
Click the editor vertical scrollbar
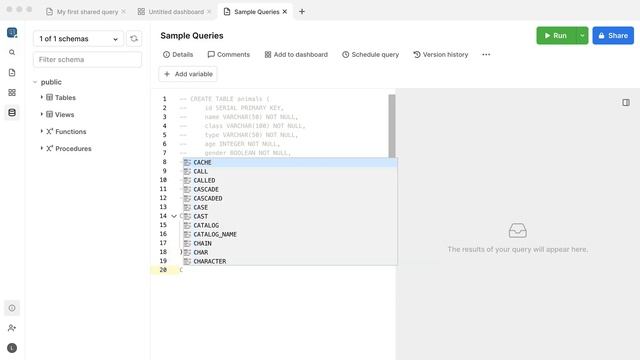point(392,126)
